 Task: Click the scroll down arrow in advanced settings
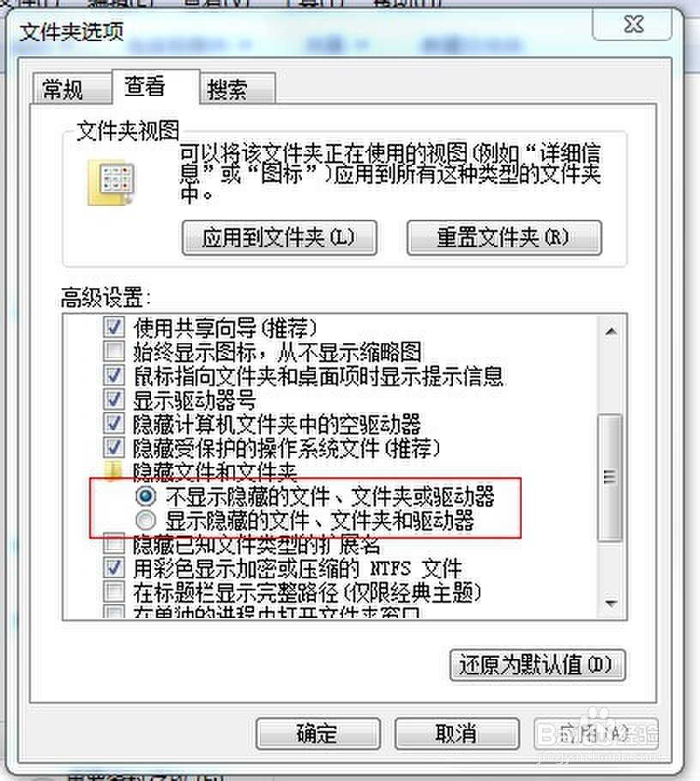click(611, 603)
